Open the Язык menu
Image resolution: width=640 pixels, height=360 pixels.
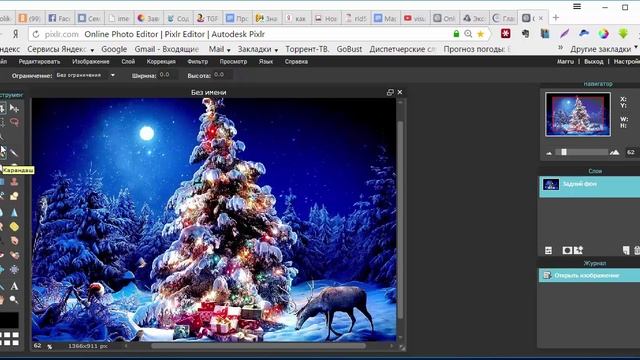pos(266,62)
